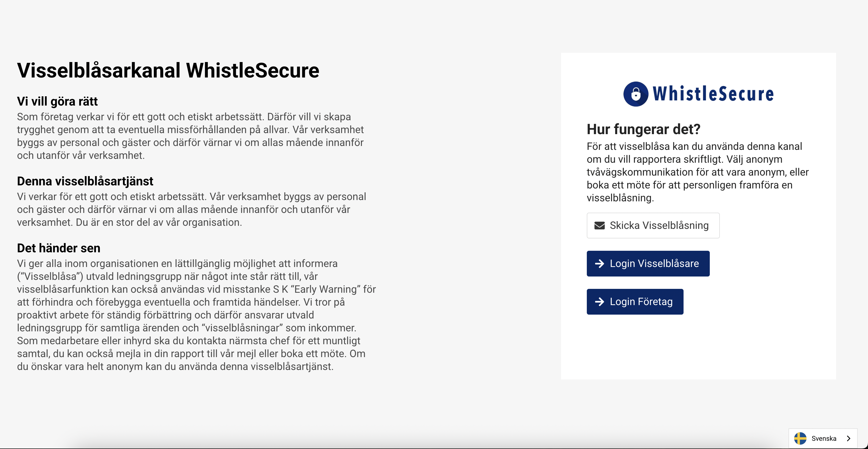Click the paragraph starting "Vi ger alla inom"
The image size is (868, 449).
(x=196, y=315)
